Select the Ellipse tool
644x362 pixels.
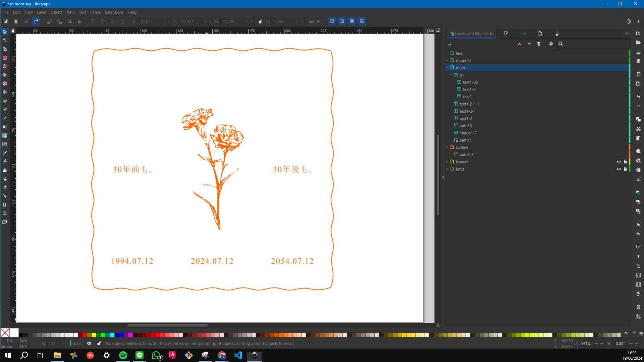(x=5, y=66)
